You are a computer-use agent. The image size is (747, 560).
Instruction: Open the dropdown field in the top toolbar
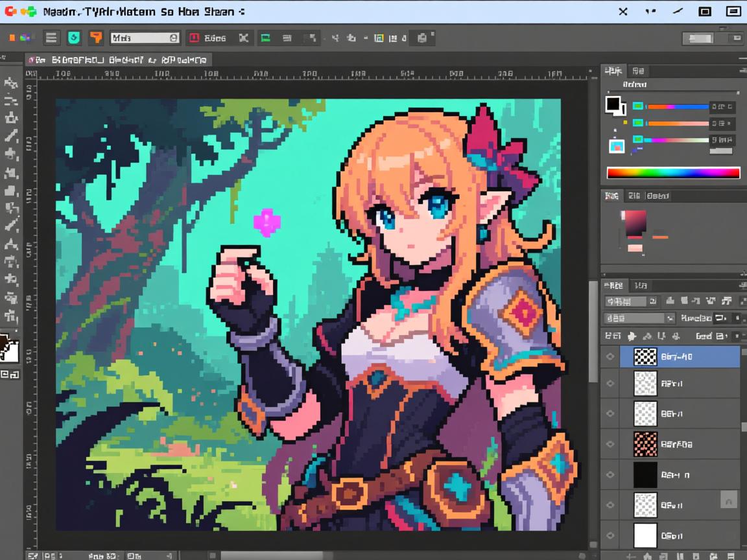[145, 38]
